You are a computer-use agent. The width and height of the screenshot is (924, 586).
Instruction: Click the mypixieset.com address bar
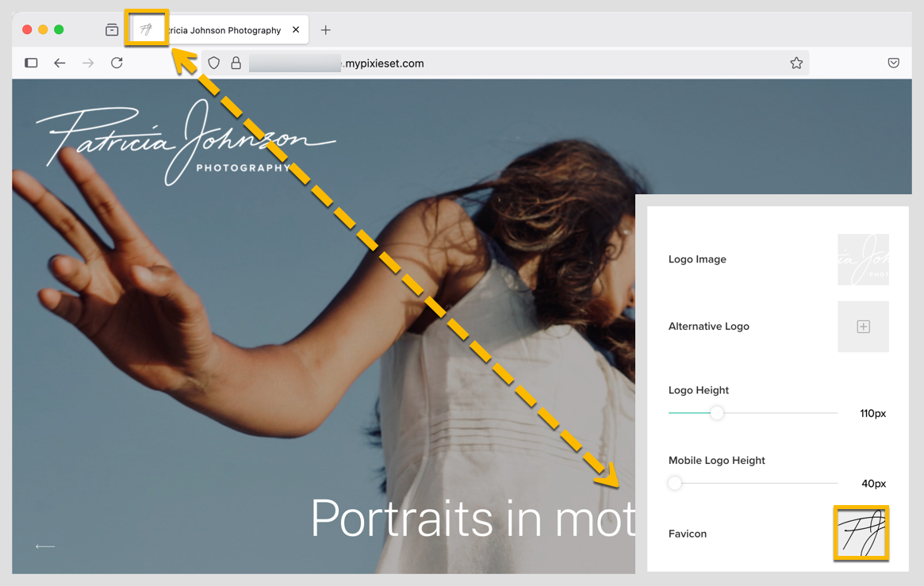pos(505,63)
